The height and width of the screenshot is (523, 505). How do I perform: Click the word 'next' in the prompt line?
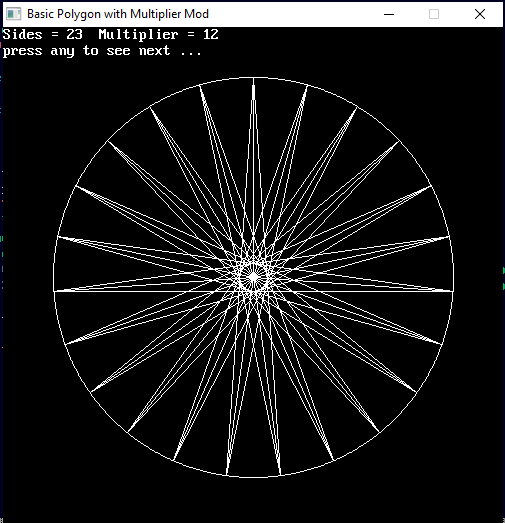click(154, 51)
